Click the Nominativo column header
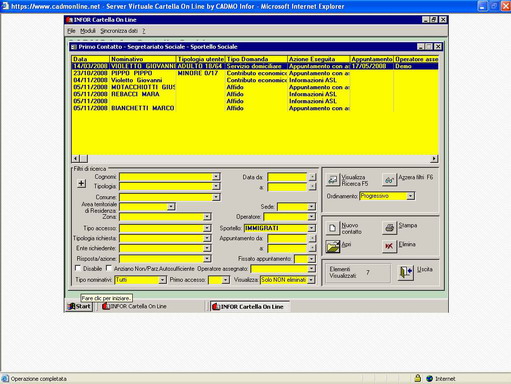Viewport: 511px width, 384px height. click(x=142, y=59)
